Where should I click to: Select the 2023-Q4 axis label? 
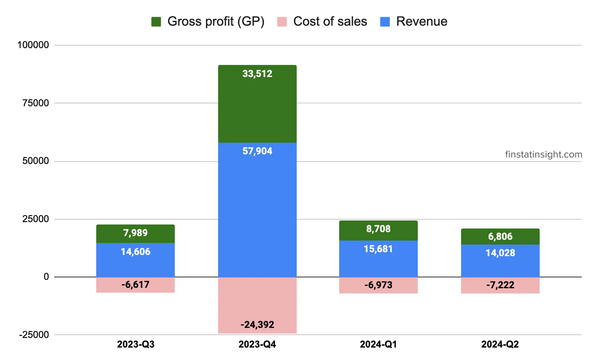(257, 344)
